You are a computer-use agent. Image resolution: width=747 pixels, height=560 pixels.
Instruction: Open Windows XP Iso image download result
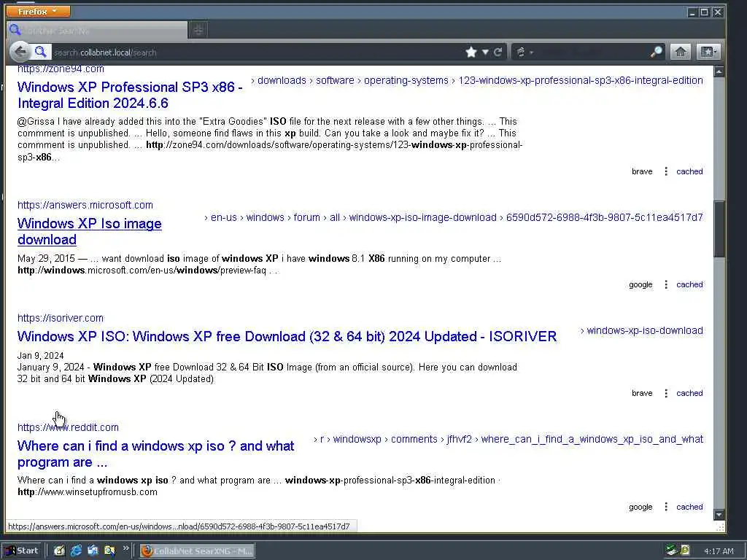point(90,231)
